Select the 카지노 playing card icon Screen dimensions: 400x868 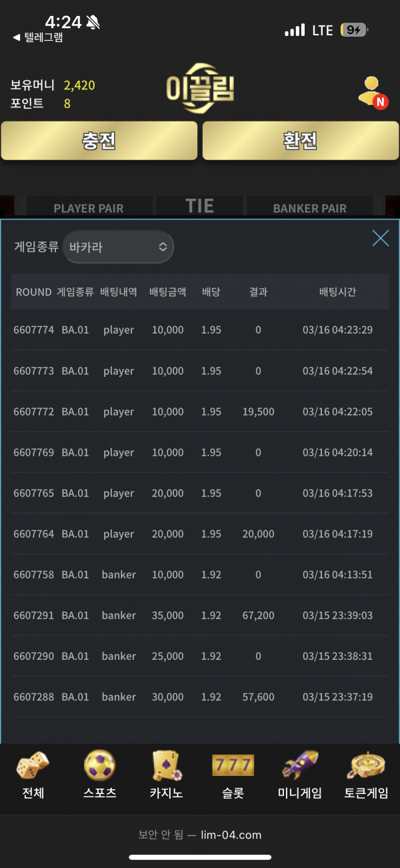coord(166,766)
